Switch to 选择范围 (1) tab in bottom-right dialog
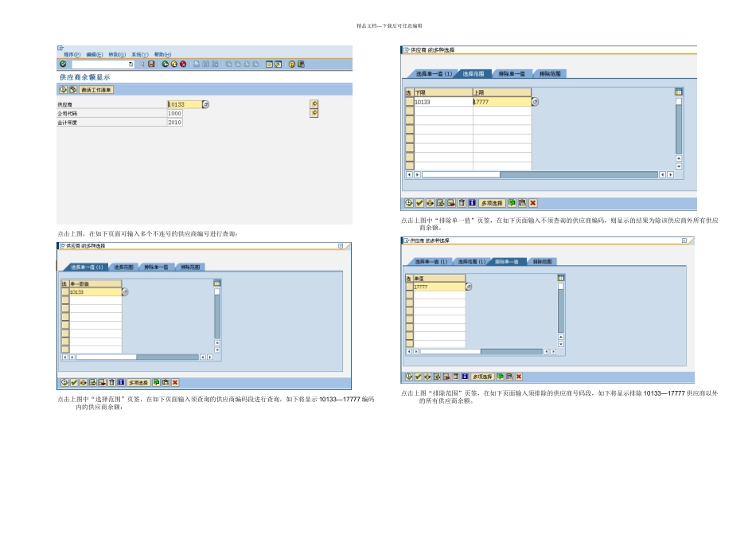Viewport: 756px width, 535px height. point(472,261)
